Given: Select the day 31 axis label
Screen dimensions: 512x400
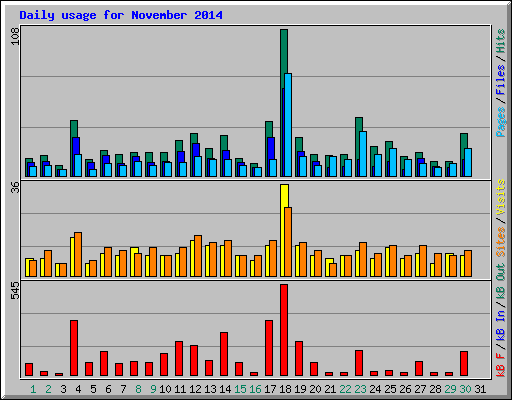Looking at the screenshot, I should tap(480, 389).
